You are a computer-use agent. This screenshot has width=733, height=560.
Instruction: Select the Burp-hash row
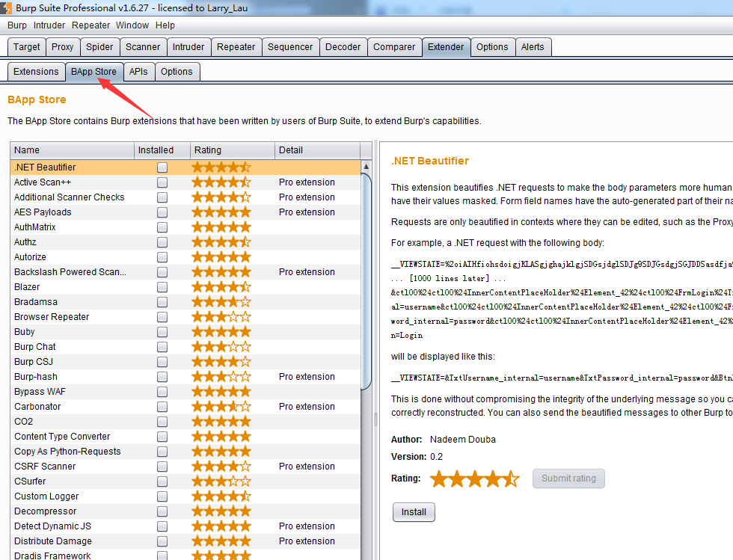(185, 377)
